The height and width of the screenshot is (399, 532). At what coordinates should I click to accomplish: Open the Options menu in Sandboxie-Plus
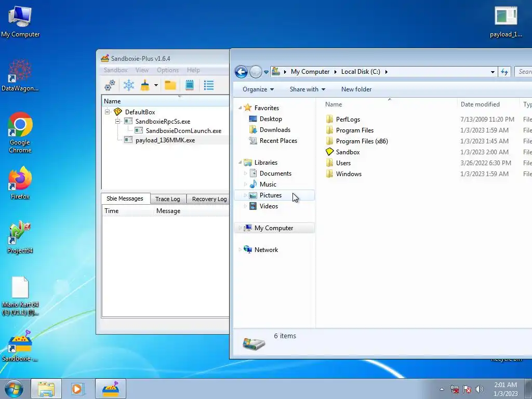coord(168,70)
